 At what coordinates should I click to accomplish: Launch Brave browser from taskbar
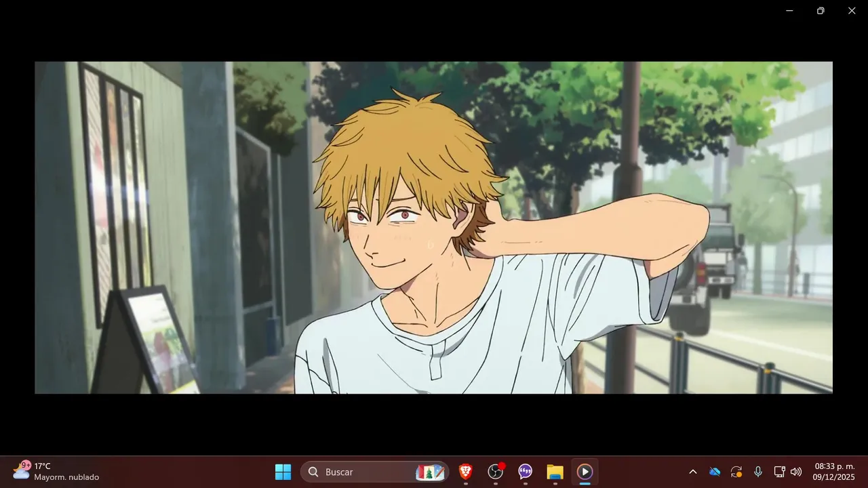click(x=465, y=472)
